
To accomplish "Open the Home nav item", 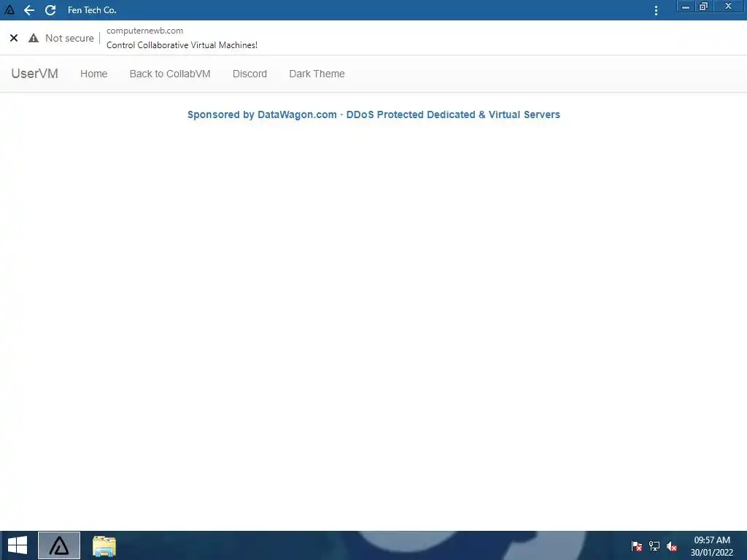I will coord(94,74).
